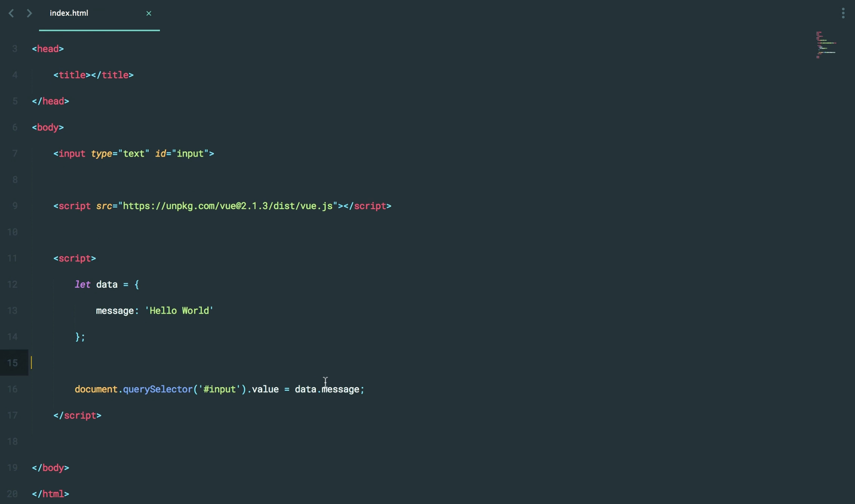
Task: Click the 'let' keyword on line 12
Action: pos(82,284)
